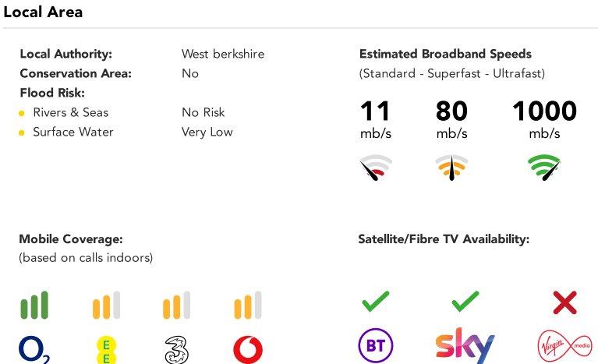Click the orange signal bars above Vodafone
This screenshot has height=364, width=598.
coord(248,305)
